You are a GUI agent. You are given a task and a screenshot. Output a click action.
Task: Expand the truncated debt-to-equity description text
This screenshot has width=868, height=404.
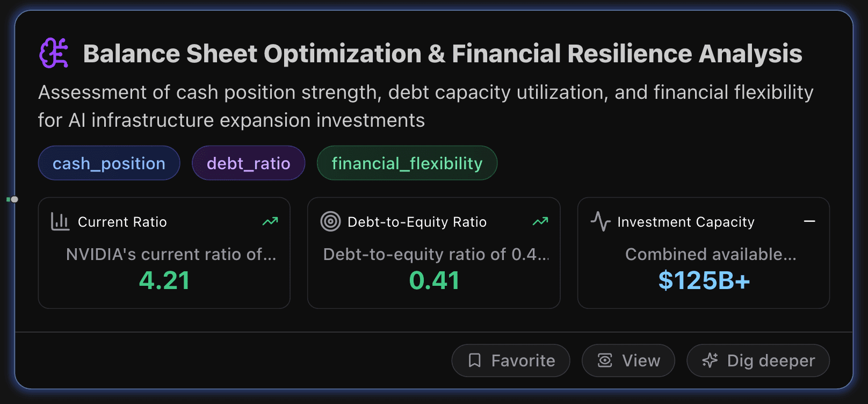436,254
